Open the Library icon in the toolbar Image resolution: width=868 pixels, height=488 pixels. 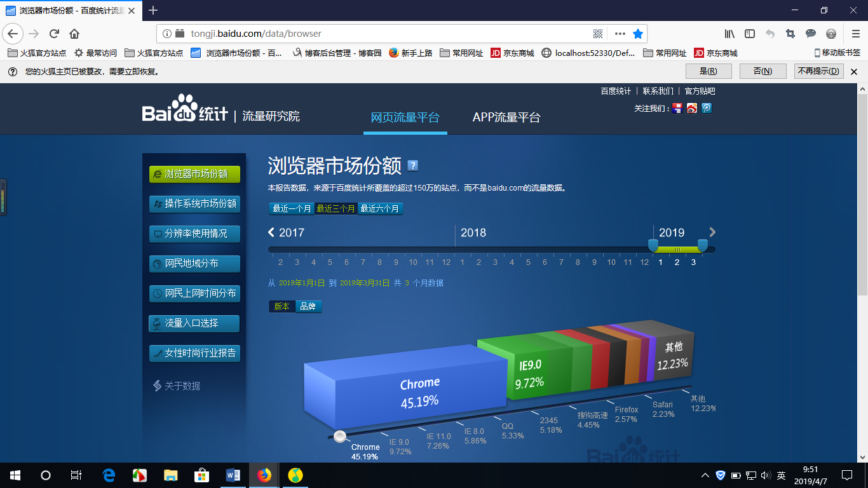click(x=729, y=34)
